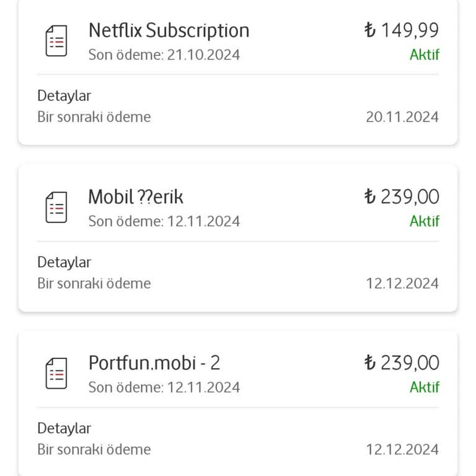Screen dimensions: 476x476
Task: Click the Mobil ??erik document icon
Action: tap(56, 208)
